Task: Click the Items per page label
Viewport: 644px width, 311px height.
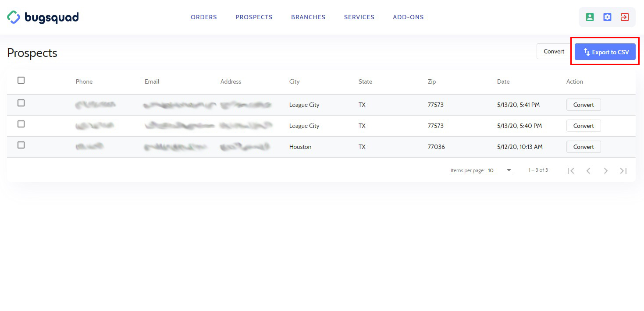Action: [x=467, y=170]
